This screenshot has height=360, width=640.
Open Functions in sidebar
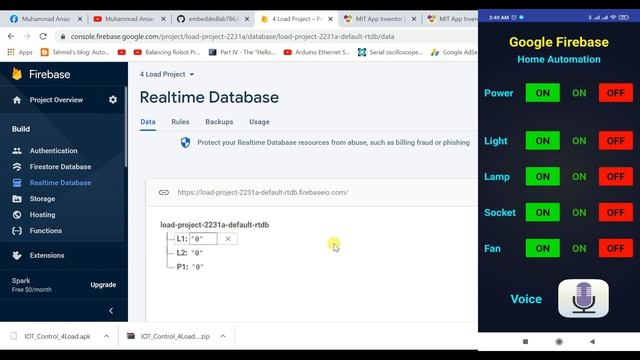tap(46, 231)
